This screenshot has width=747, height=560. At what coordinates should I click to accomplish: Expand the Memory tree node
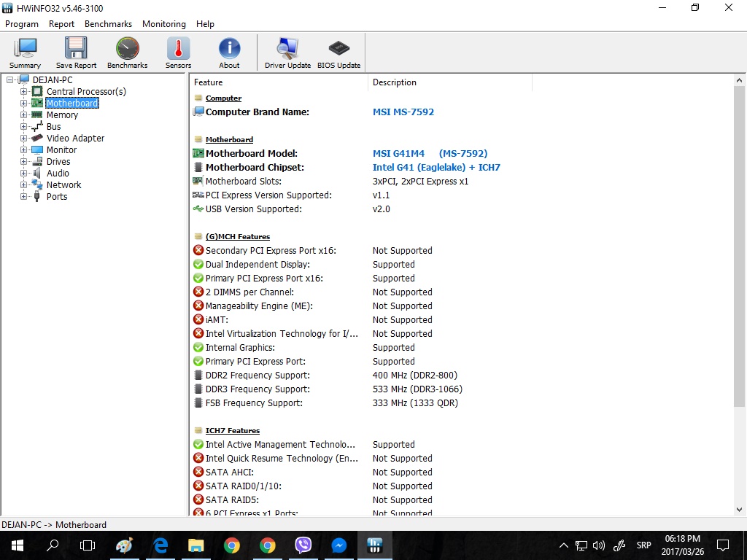24,115
